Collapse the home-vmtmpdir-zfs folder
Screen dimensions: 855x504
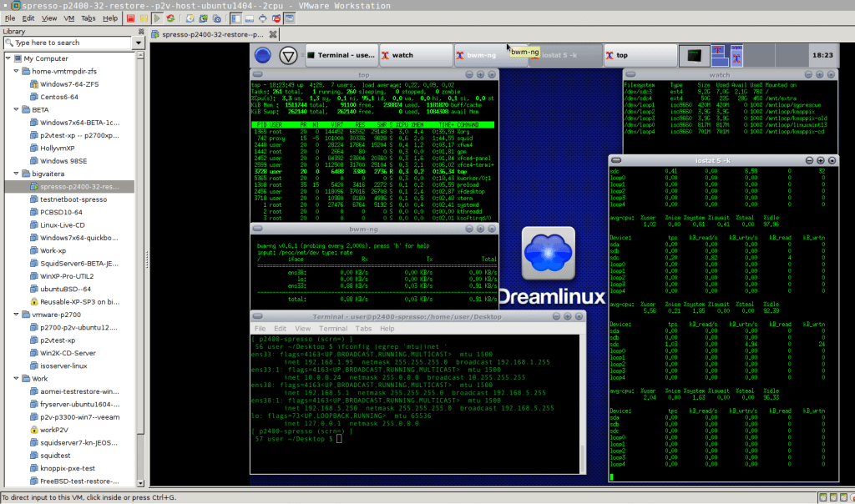click(x=17, y=71)
